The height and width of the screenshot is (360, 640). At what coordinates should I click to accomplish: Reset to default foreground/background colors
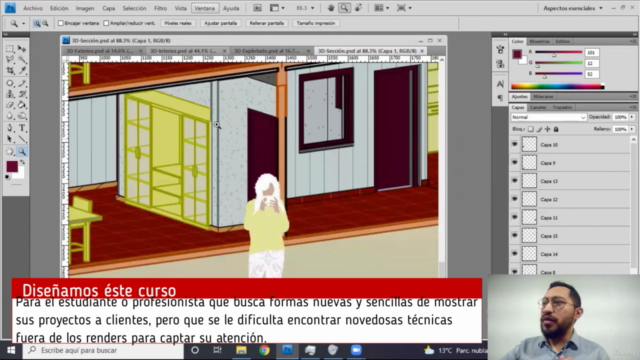pyautogui.click(x=8, y=177)
